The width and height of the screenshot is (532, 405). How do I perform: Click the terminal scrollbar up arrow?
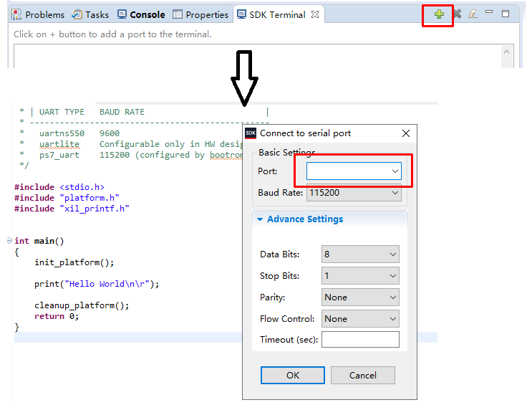(506, 52)
